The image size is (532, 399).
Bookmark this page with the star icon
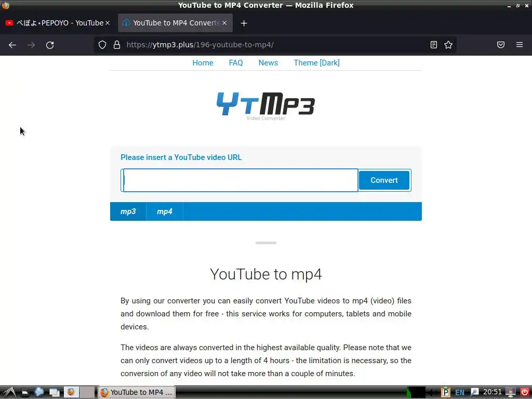pos(448,45)
